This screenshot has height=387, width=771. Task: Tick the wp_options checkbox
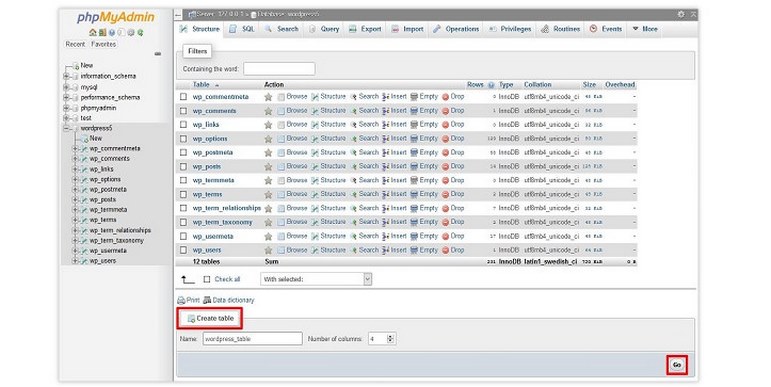click(183, 139)
